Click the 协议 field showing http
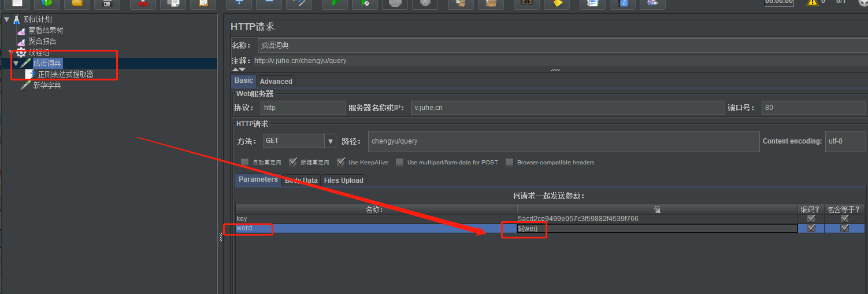This screenshot has height=294, width=868. [303, 108]
